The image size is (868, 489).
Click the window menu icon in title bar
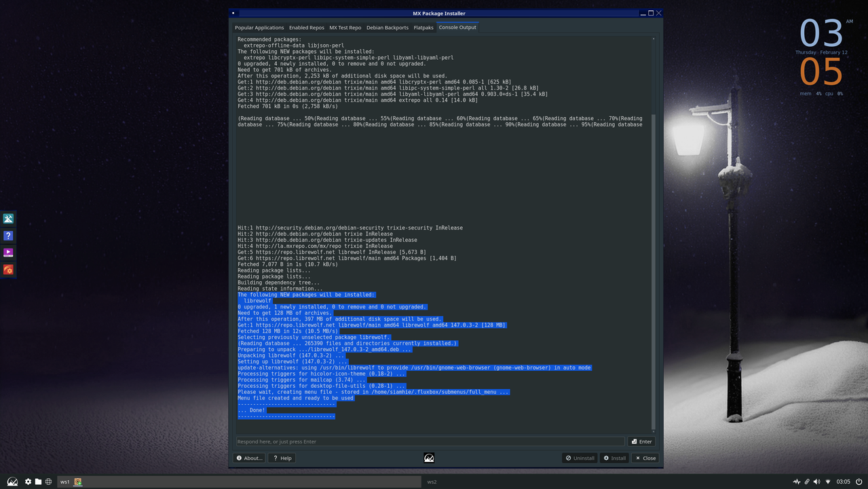click(x=233, y=13)
